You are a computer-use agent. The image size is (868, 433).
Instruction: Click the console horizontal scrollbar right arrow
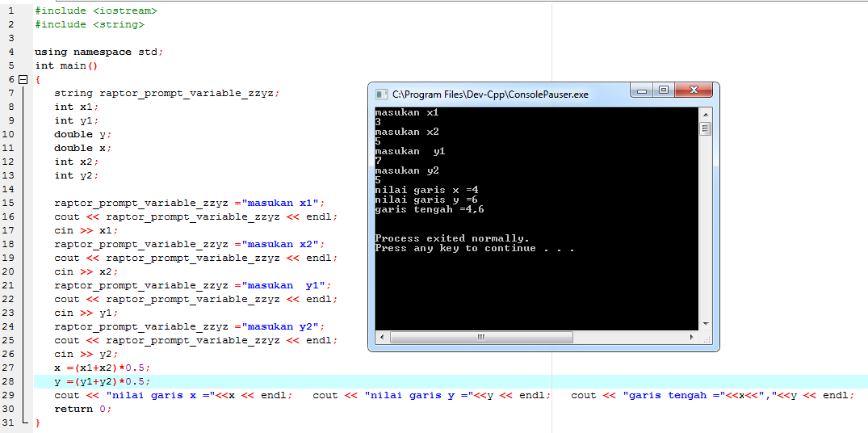click(x=692, y=337)
